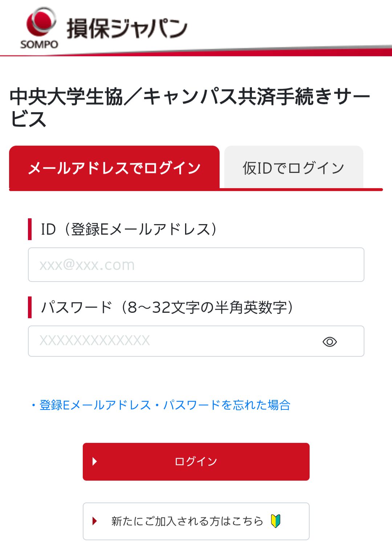Click into the password input field
The width and height of the screenshot is (392, 553).
[x=174, y=341]
